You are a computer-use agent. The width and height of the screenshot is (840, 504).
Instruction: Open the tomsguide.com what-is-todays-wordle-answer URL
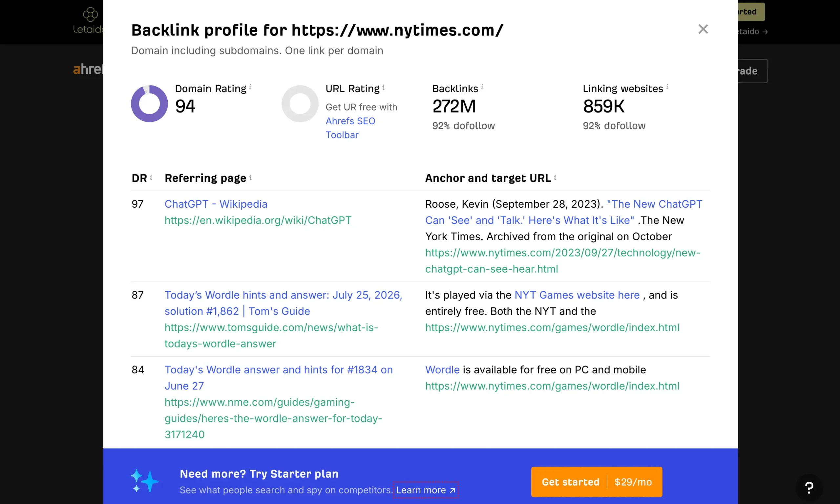271,336
